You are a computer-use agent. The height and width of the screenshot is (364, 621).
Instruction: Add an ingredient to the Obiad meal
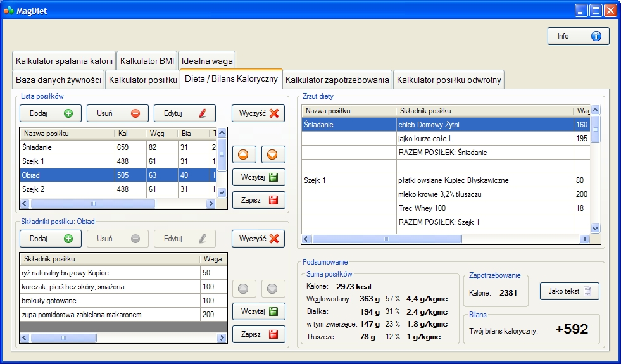[50, 239]
